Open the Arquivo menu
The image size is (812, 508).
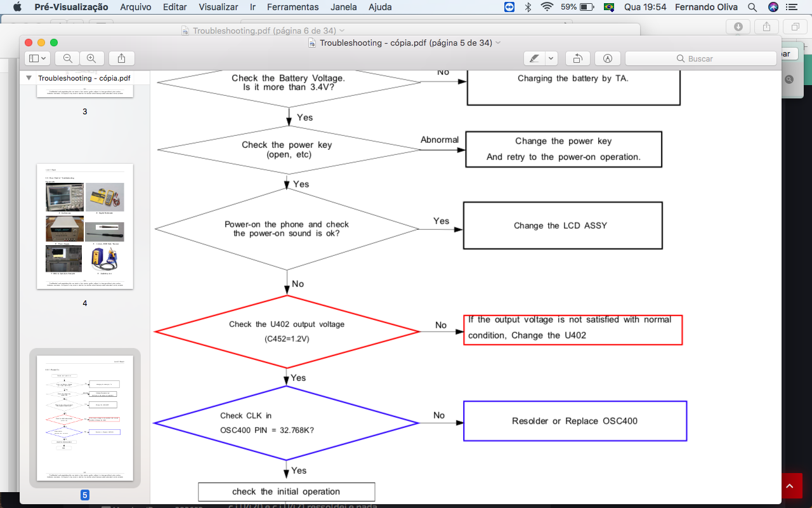pyautogui.click(x=136, y=7)
